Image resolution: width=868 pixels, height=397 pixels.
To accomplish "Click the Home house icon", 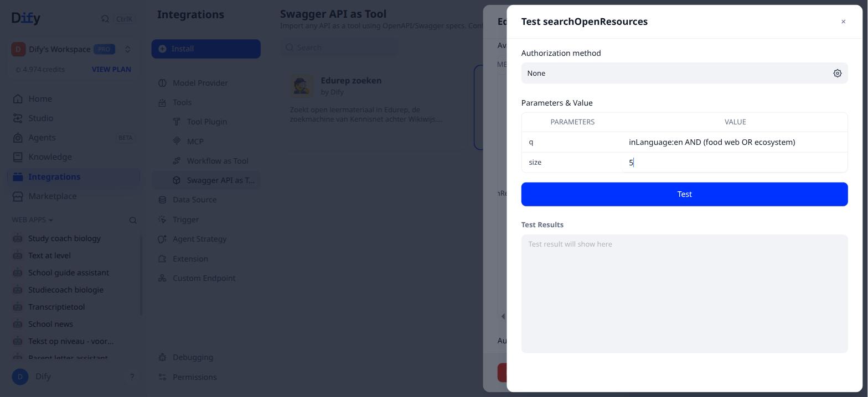I will click(18, 99).
